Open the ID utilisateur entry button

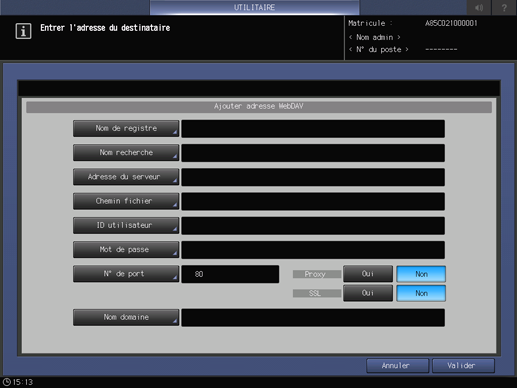126,226
